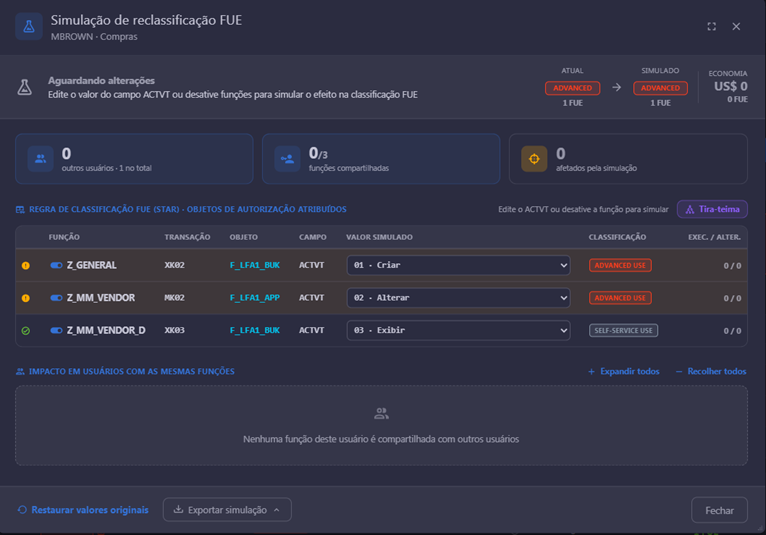Click the CLASSIFICAÇÃO column header
Screen dimensions: 766x535
point(617,237)
